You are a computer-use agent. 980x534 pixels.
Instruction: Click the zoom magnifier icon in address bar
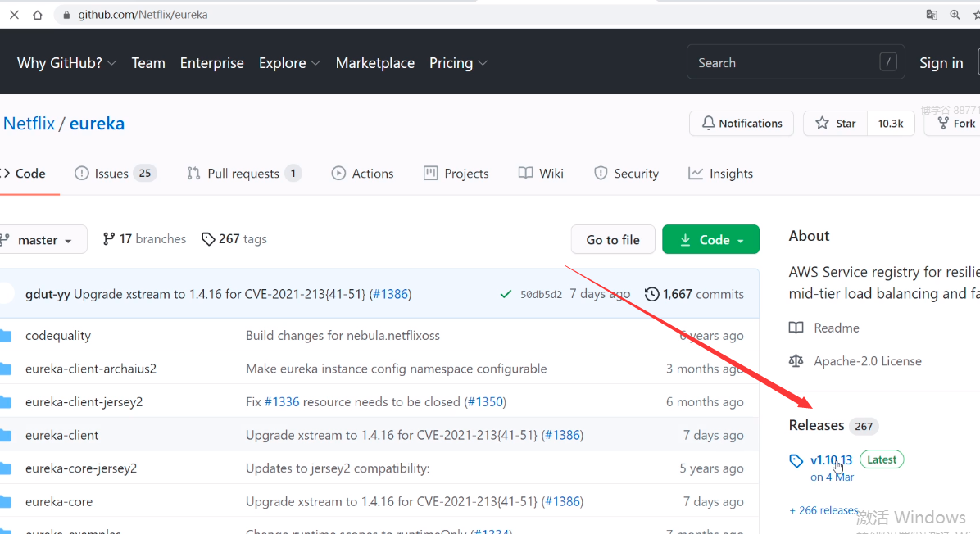click(x=955, y=15)
